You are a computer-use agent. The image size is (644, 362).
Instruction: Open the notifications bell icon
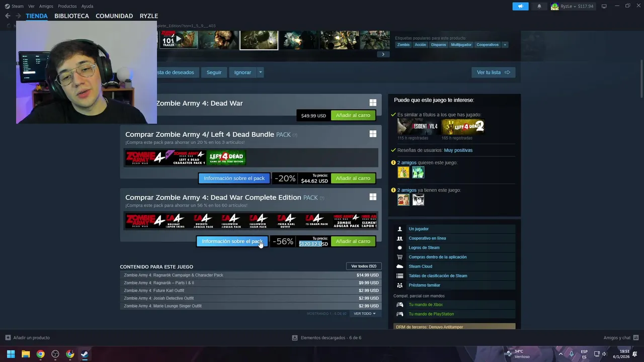point(539,6)
